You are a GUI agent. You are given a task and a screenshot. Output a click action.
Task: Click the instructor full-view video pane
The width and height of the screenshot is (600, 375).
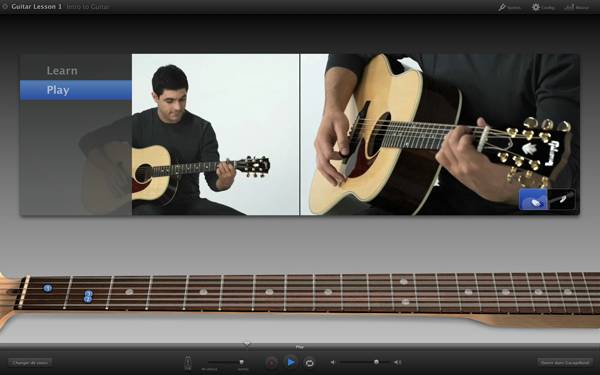[215, 134]
